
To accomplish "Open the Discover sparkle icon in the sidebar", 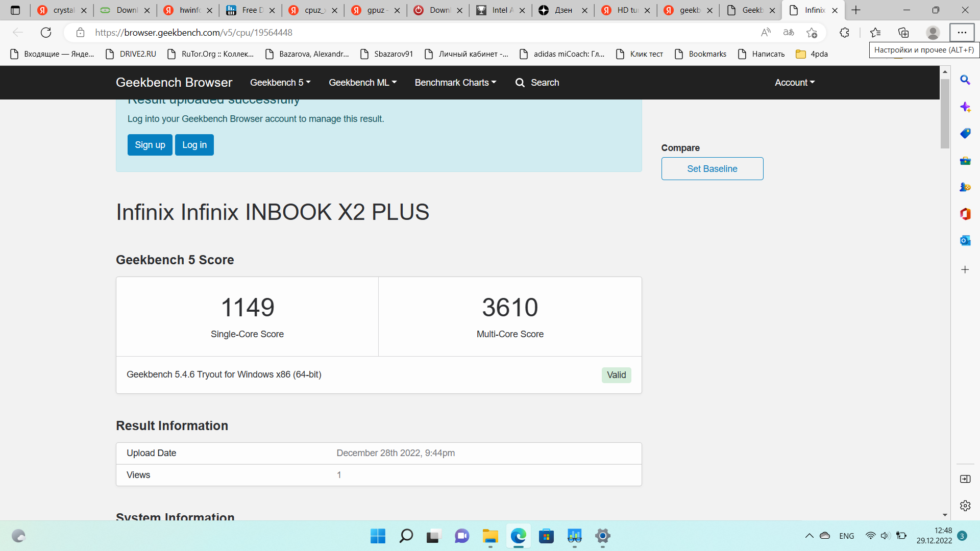I will pyautogui.click(x=965, y=107).
